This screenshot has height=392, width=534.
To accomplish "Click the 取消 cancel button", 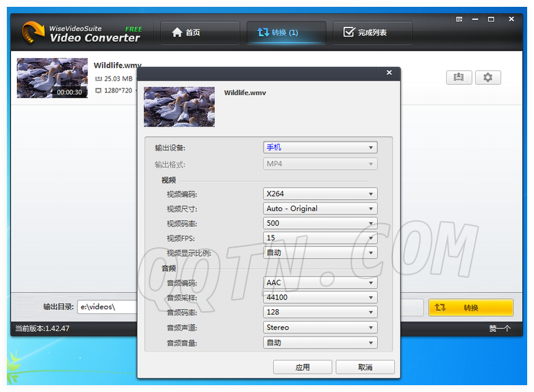I will point(365,367).
